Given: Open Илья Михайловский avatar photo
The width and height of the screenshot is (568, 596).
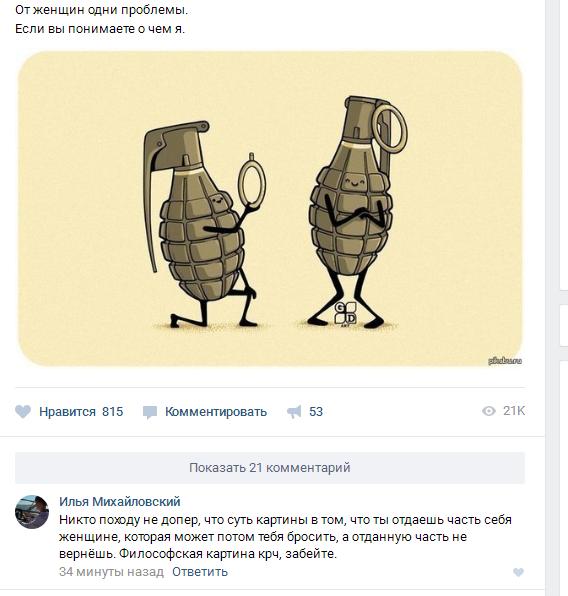Looking at the screenshot, I should [32, 512].
